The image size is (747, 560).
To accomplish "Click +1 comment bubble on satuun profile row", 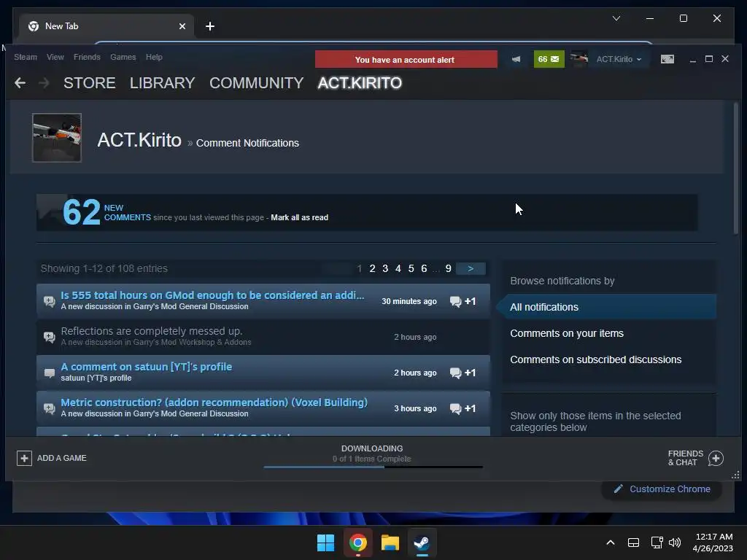I will pos(462,373).
